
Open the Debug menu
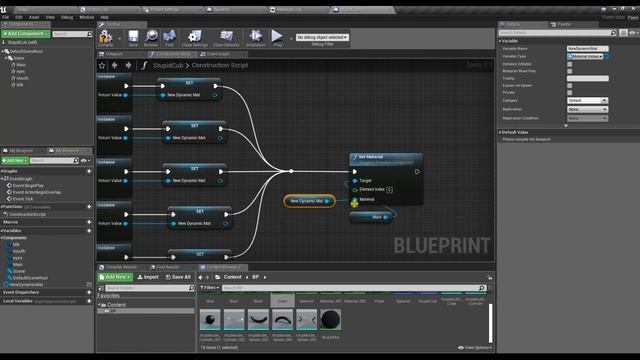67,17
